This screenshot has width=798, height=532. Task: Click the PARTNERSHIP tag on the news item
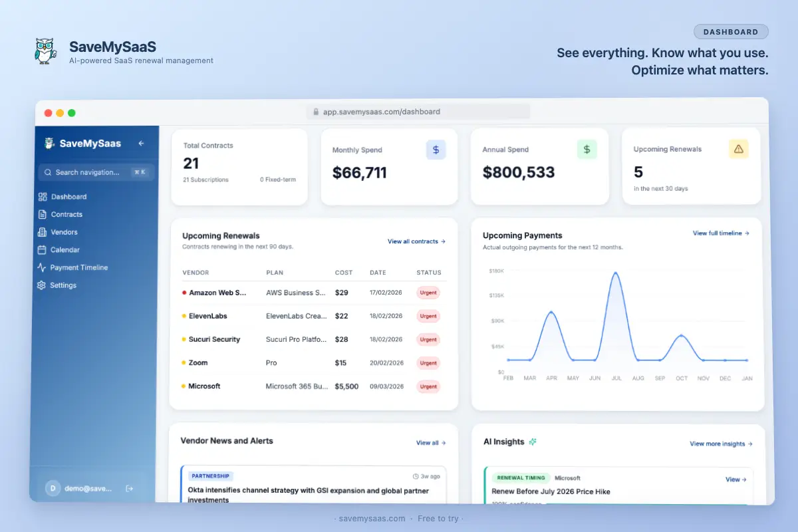pos(210,476)
